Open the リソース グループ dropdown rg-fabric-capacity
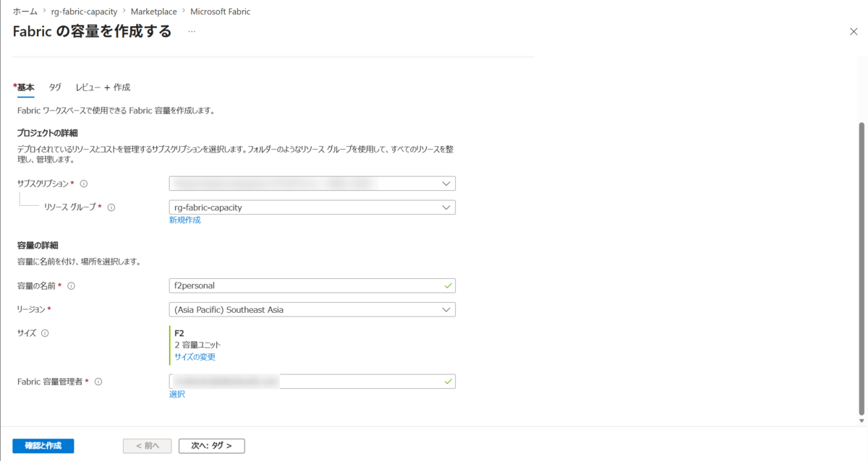This screenshot has height=461, width=868. (x=312, y=207)
